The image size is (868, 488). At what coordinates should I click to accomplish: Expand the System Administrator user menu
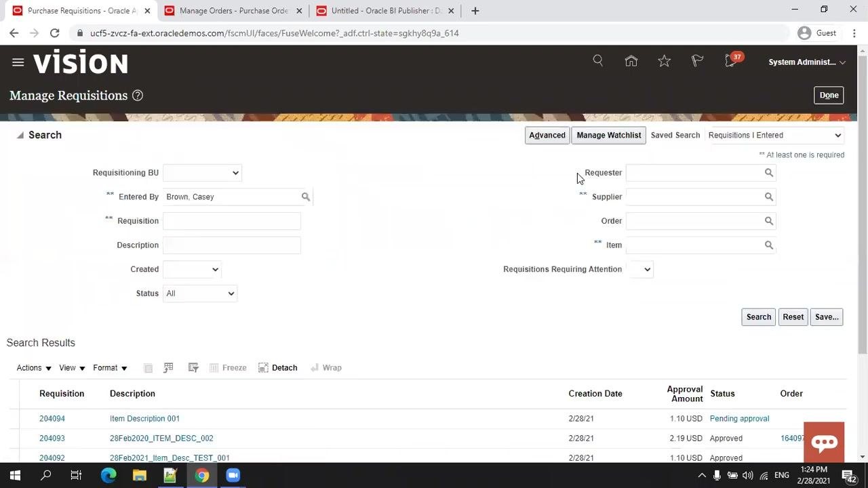coord(807,62)
